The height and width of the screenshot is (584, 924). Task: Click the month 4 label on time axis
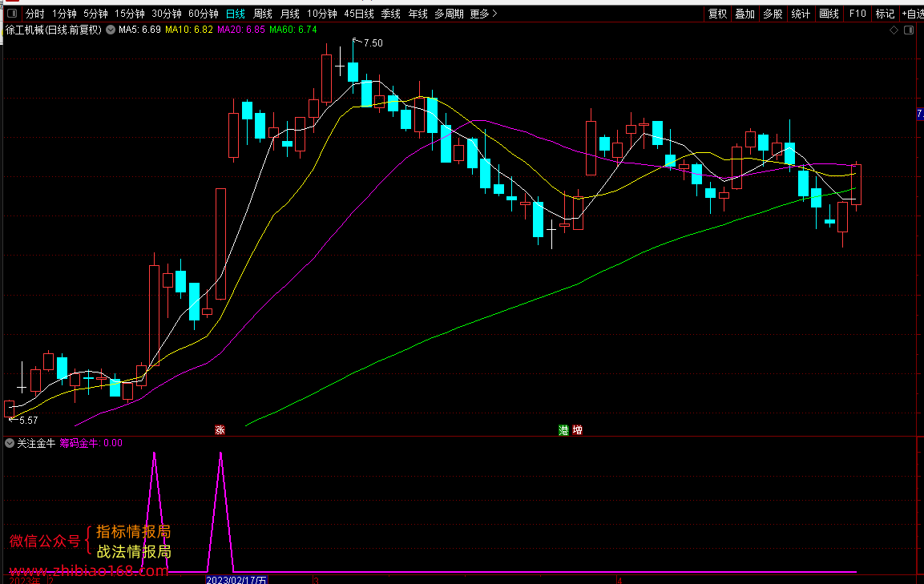[x=619, y=581]
